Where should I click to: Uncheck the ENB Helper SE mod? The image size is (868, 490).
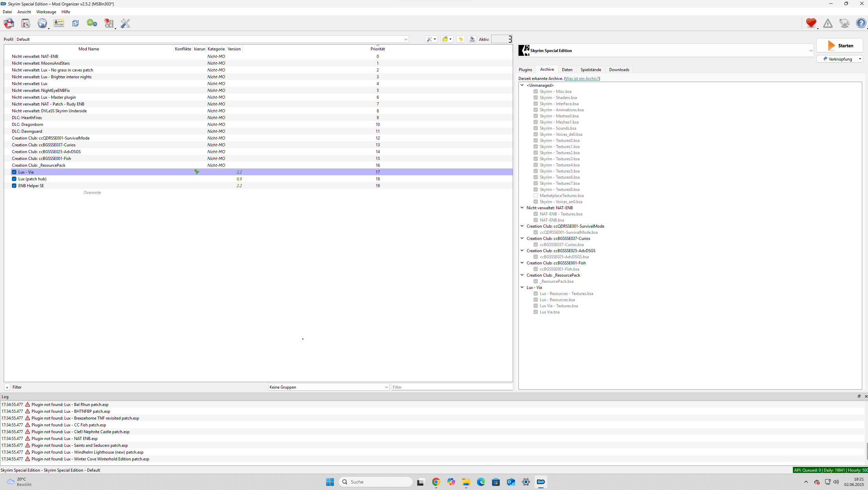click(x=14, y=186)
